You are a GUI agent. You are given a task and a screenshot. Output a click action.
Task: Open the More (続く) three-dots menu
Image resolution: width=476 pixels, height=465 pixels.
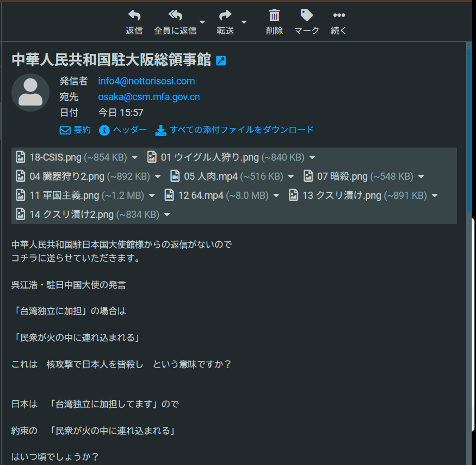click(338, 16)
